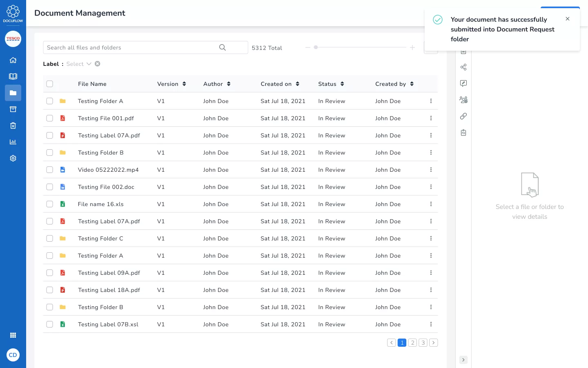588x368 pixels.
Task: Open more options for Video 05222022.mp4
Action: pos(431,170)
